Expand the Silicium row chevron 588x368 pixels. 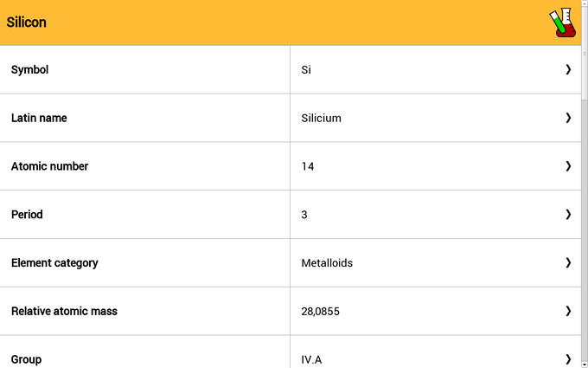568,118
